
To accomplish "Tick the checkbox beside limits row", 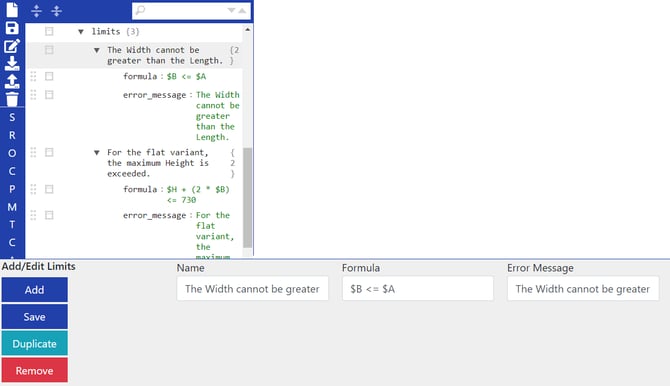I will pos(49,31).
